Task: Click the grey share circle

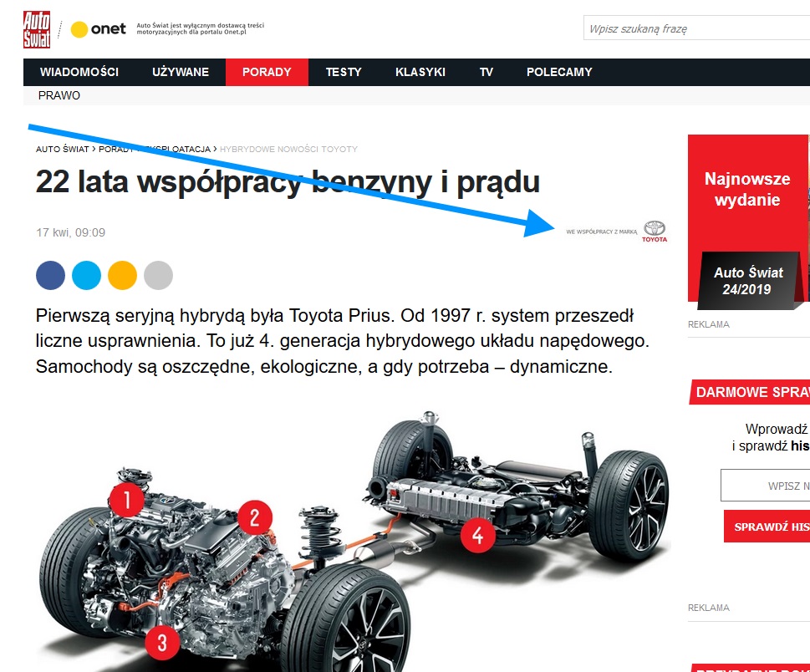Action: tap(158, 275)
